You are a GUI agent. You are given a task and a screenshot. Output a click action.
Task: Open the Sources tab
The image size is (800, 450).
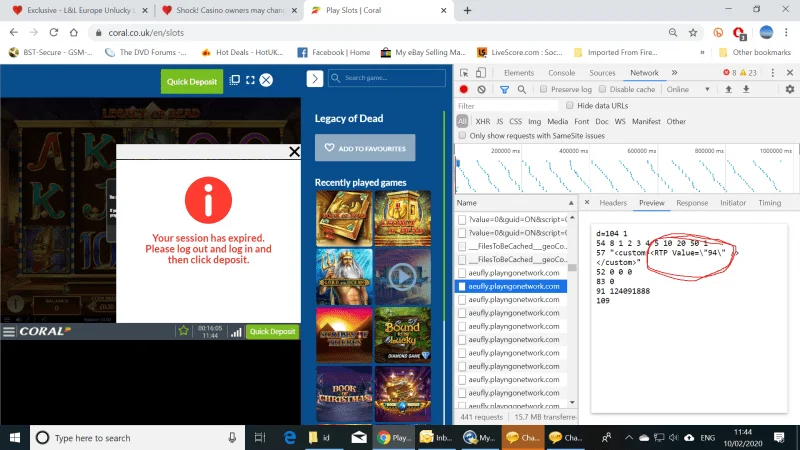tap(602, 73)
